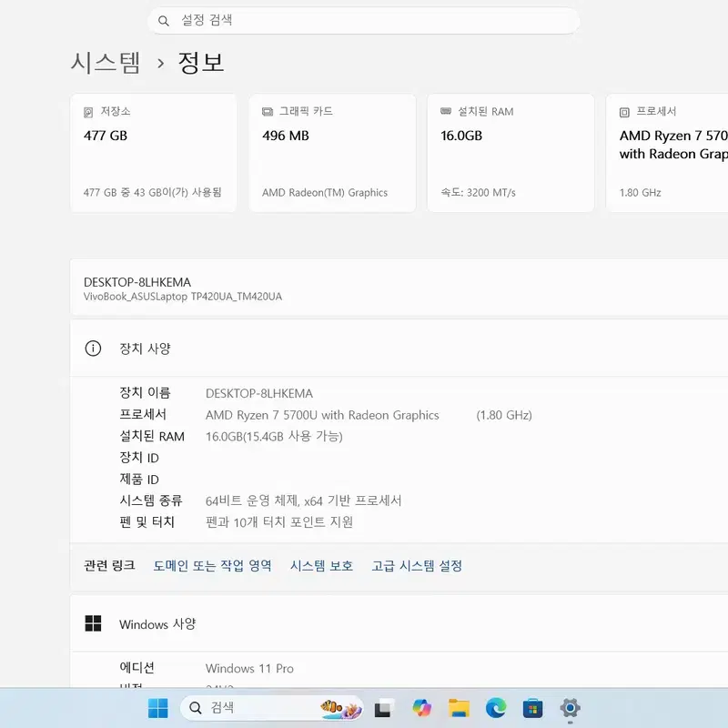The height and width of the screenshot is (728, 728).
Task: Click the processor chip icon
Action: [x=624, y=112]
